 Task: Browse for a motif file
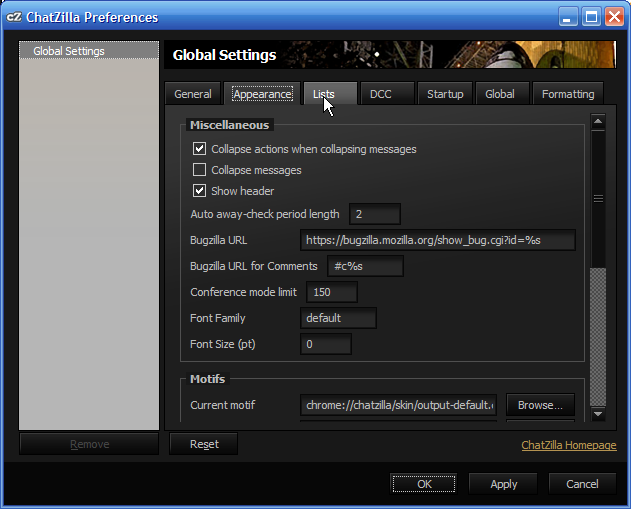pos(540,405)
